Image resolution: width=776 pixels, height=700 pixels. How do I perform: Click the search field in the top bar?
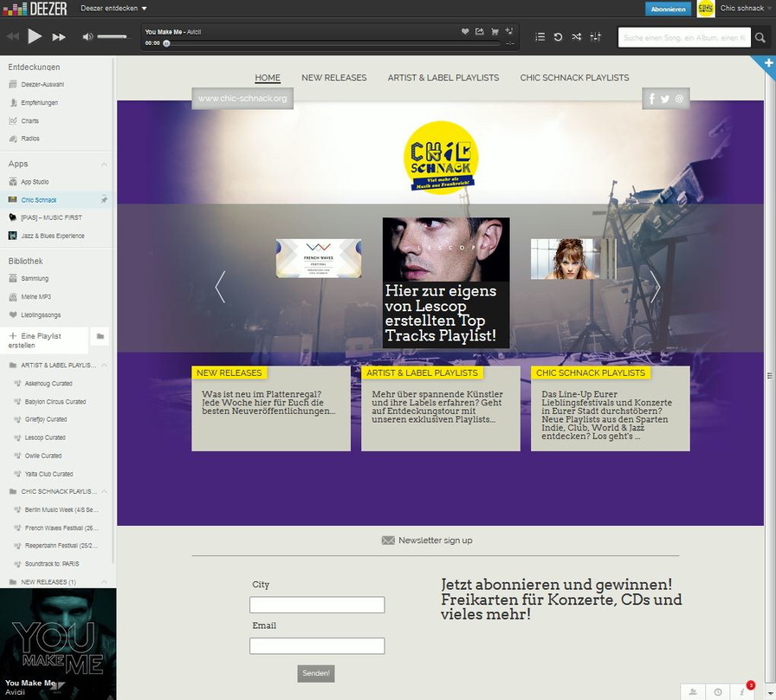(x=684, y=37)
